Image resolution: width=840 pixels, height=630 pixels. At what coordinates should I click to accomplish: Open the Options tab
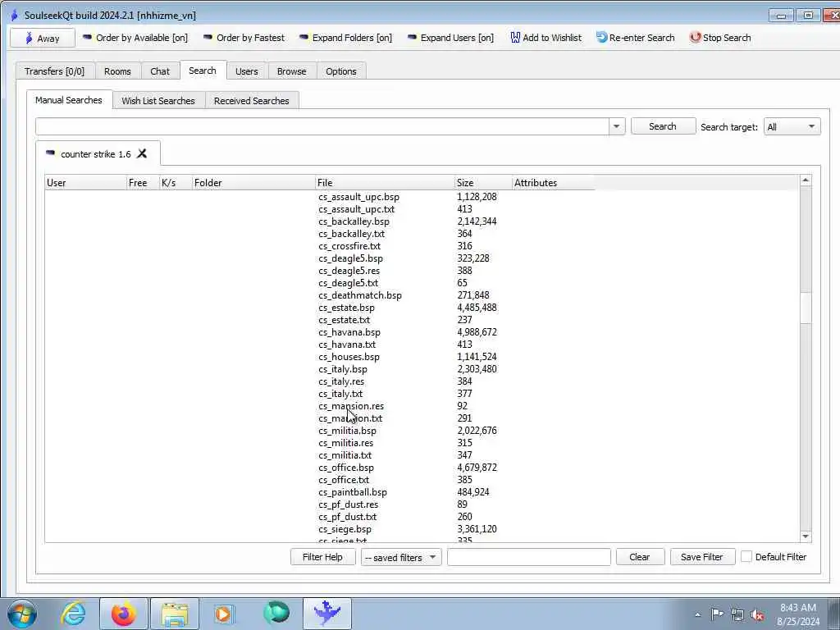click(341, 71)
